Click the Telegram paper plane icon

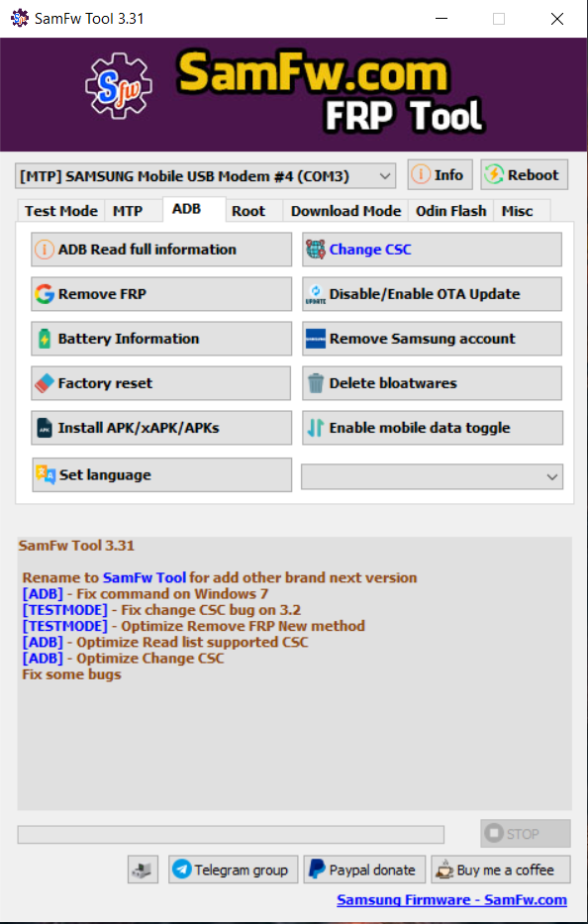182,870
